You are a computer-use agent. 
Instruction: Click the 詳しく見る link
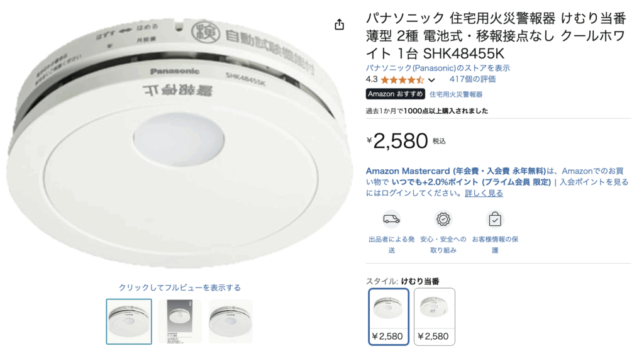[484, 193]
